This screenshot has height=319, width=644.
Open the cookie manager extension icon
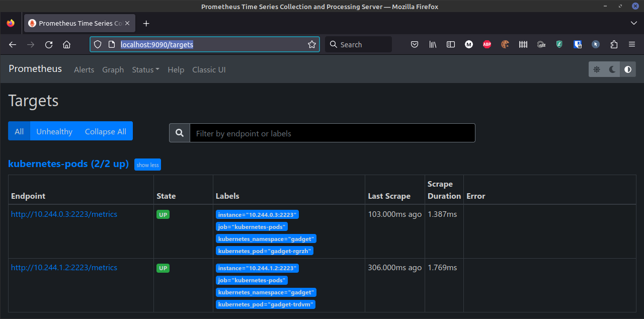[x=505, y=44]
